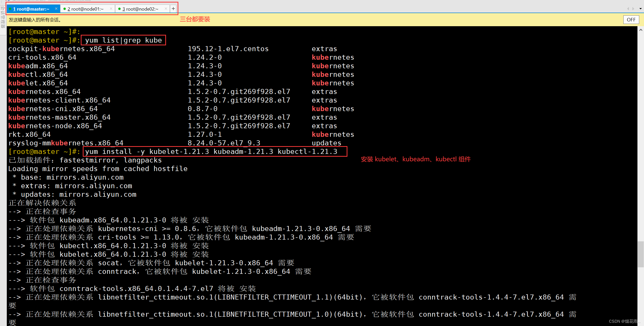The width and height of the screenshot is (644, 326).
Task: Click the rkt.x86_64 package entry
Action: tap(29, 135)
